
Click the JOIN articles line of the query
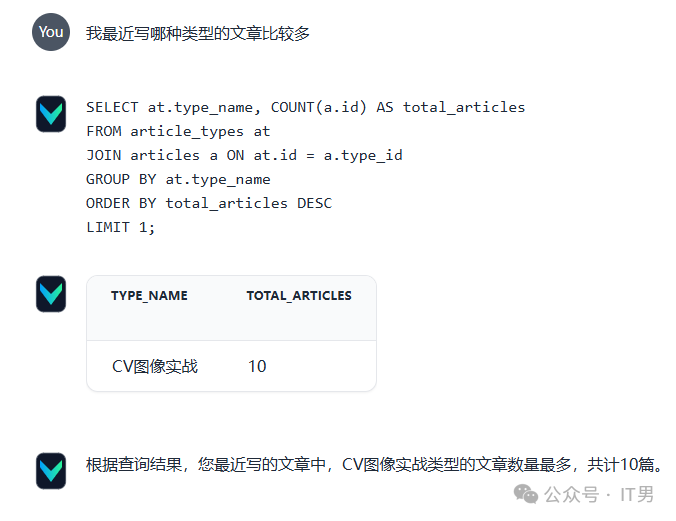pyautogui.click(x=244, y=155)
